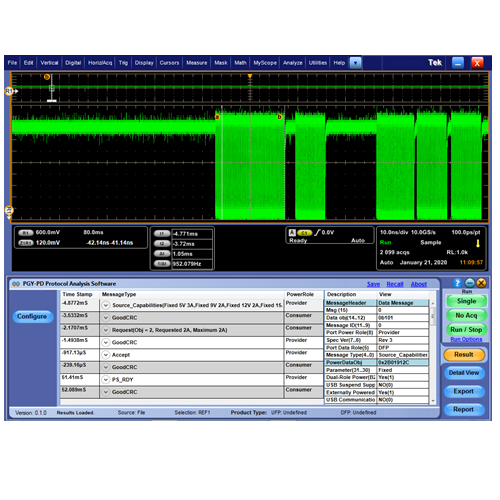Expand the GoodCRC row at -239.16µS
This screenshot has width=500, height=500.
pos(106,367)
